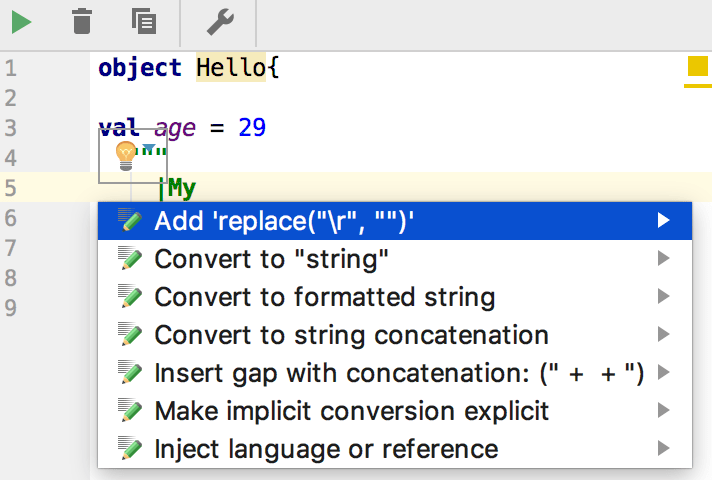
Task: Click the copy worksheet icon
Action: (x=143, y=21)
